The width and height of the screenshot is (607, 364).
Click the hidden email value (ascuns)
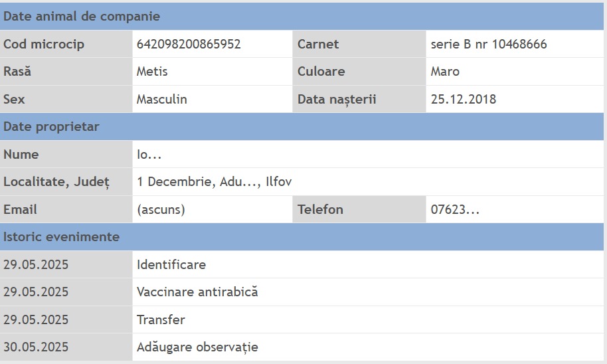pyautogui.click(x=161, y=210)
